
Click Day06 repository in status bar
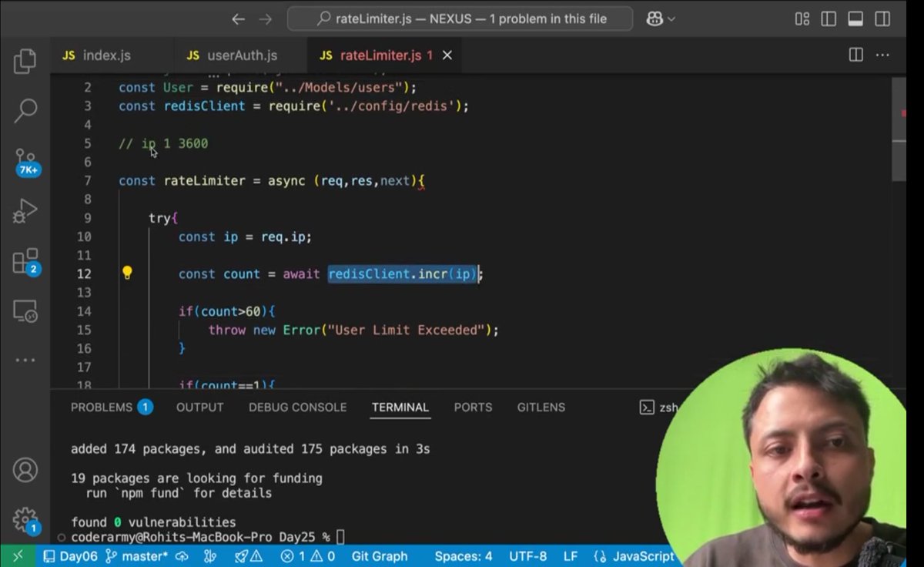[x=69, y=556]
